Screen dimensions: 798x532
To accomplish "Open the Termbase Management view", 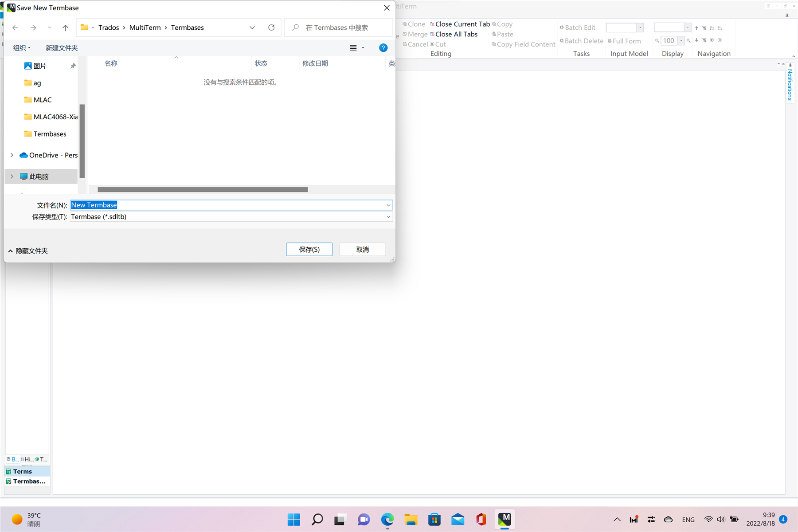I will [x=27, y=481].
